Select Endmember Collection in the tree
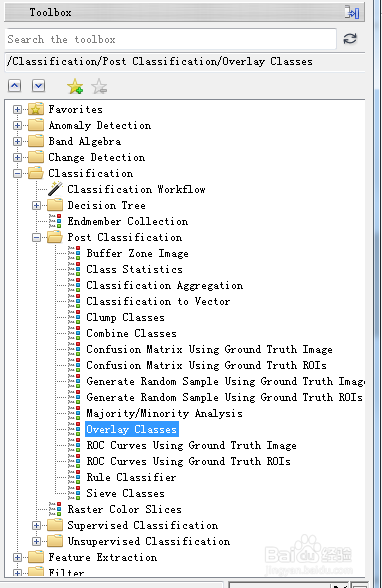Image resolution: width=382 pixels, height=588 pixels. click(128, 221)
